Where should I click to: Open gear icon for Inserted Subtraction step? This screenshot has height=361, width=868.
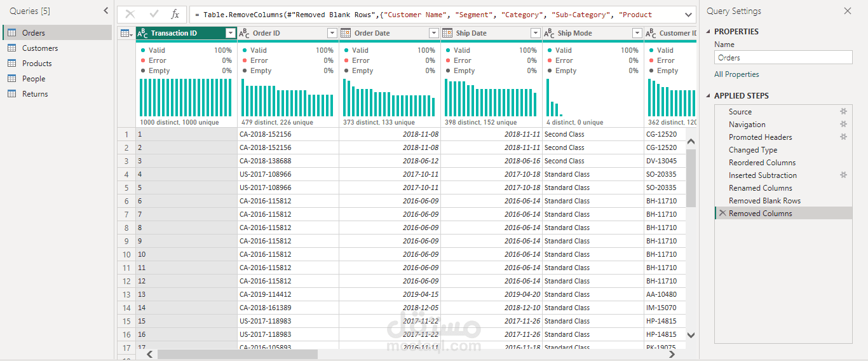844,175
